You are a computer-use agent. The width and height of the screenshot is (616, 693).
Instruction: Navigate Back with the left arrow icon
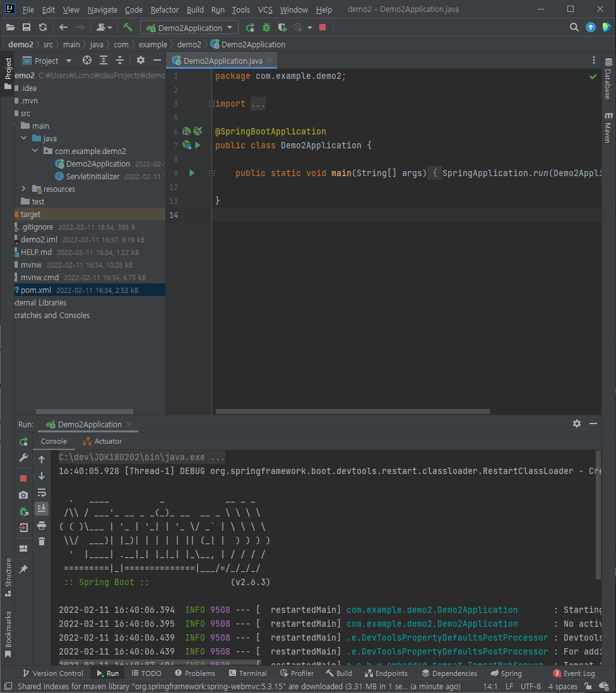click(x=63, y=27)
